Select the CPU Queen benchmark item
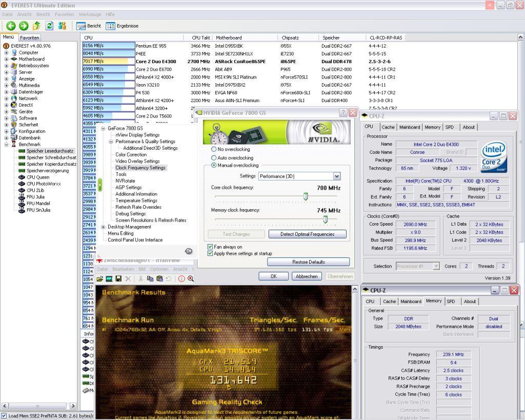The height and width of the screenshot is (420, 525). (x=38, y=177)
